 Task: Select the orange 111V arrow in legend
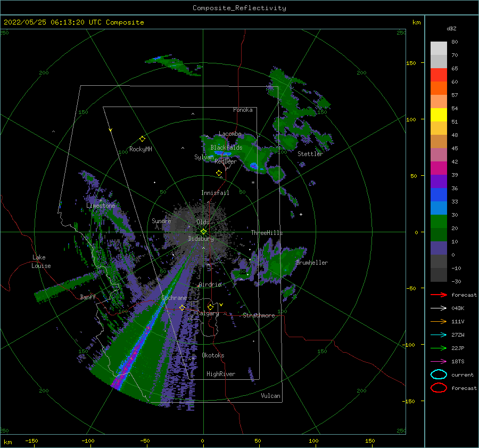pyautogui.click(x=439, y=321)
